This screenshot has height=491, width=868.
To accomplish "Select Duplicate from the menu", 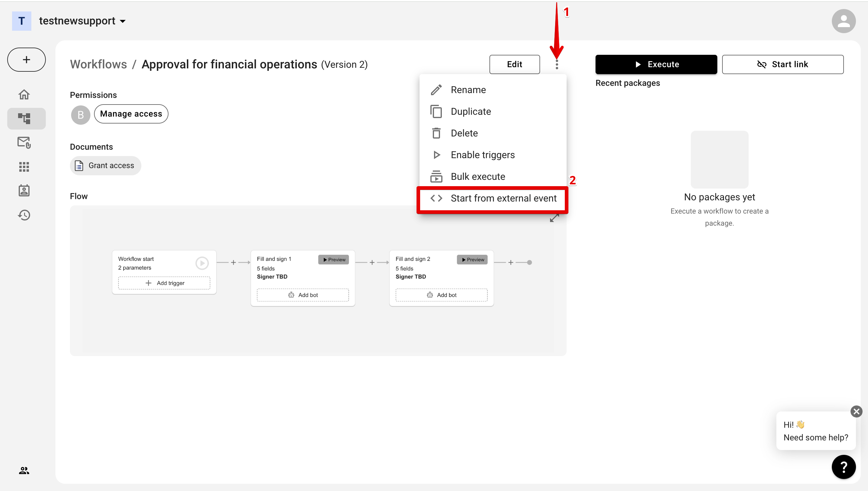I will pyautogui.click(x=492, y=111).
